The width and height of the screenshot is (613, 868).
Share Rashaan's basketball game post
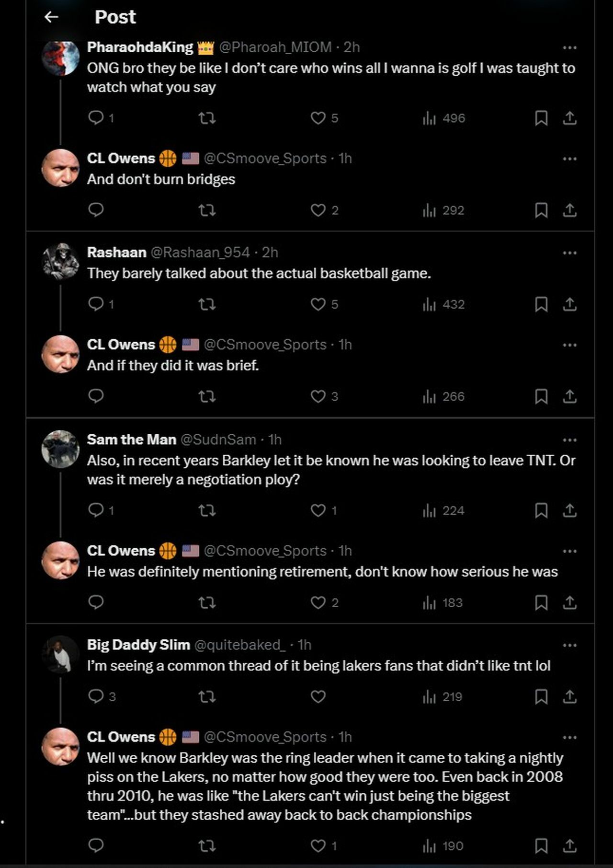coord(569,304)
